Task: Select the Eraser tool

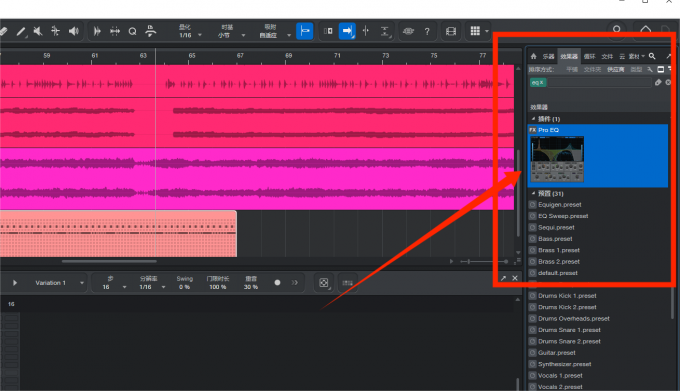Action: [3, 31]
